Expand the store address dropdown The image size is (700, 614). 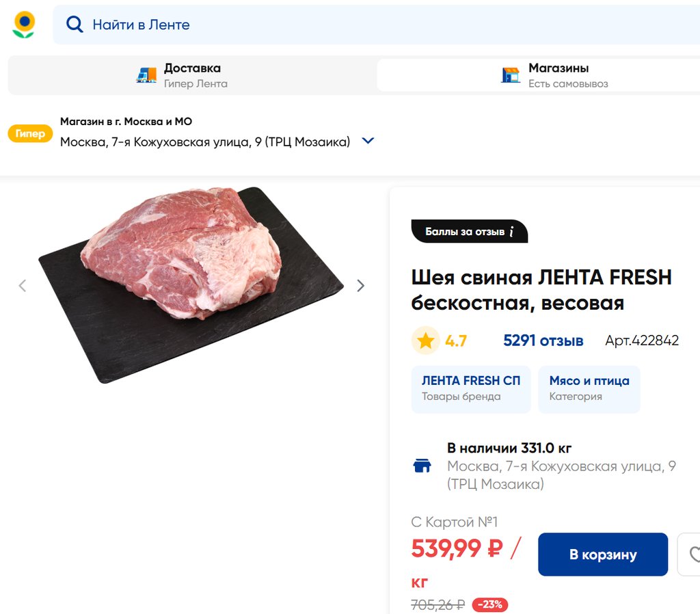click(x=368, y=141)
